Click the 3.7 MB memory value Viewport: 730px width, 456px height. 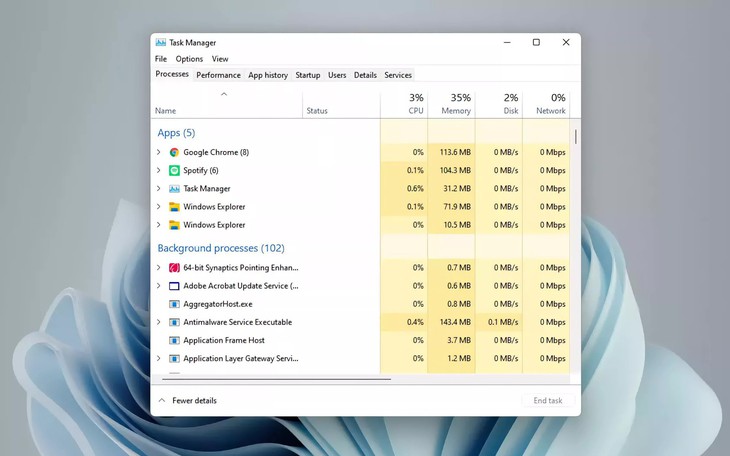pos(459,340)
